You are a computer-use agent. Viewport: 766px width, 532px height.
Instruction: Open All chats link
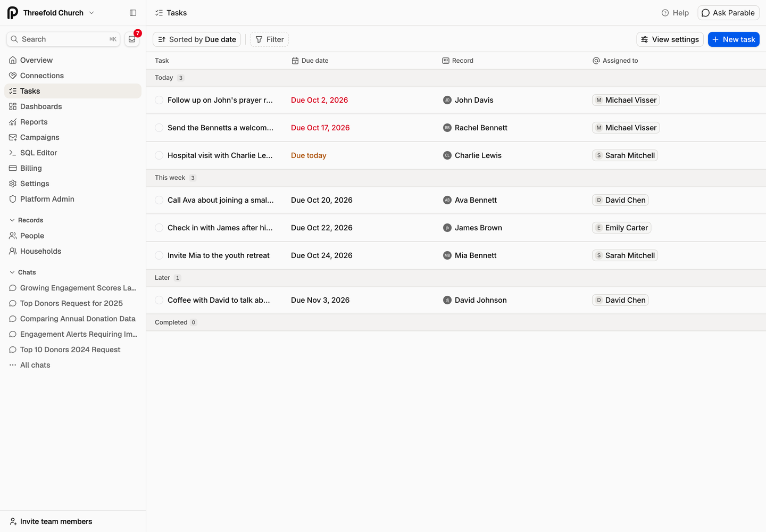click(x=73, y=365)
